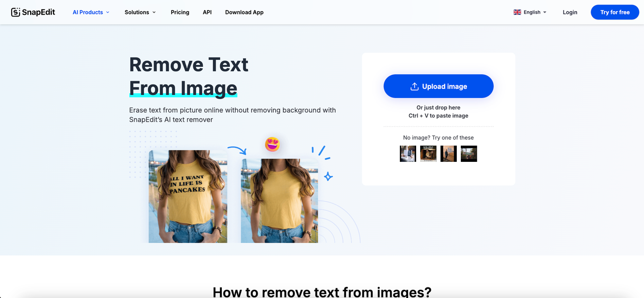Expand the AI Products menu
Image resolution: width=644 pixels, height=298 pixels.
click(91, 12)
